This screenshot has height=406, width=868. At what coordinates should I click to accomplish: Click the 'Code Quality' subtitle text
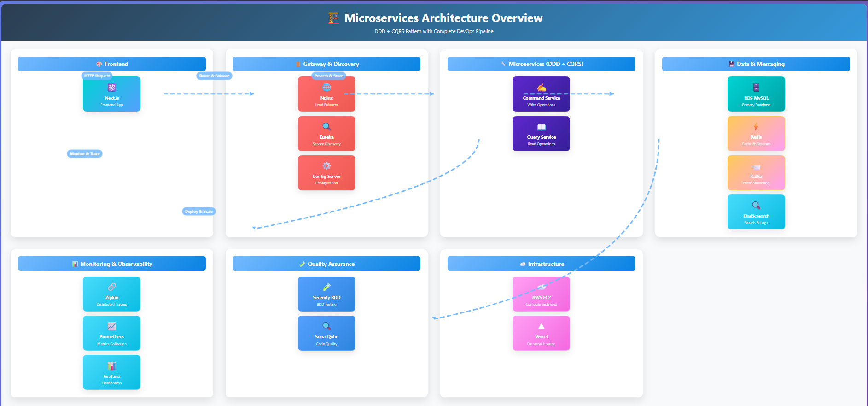(326, 344)
